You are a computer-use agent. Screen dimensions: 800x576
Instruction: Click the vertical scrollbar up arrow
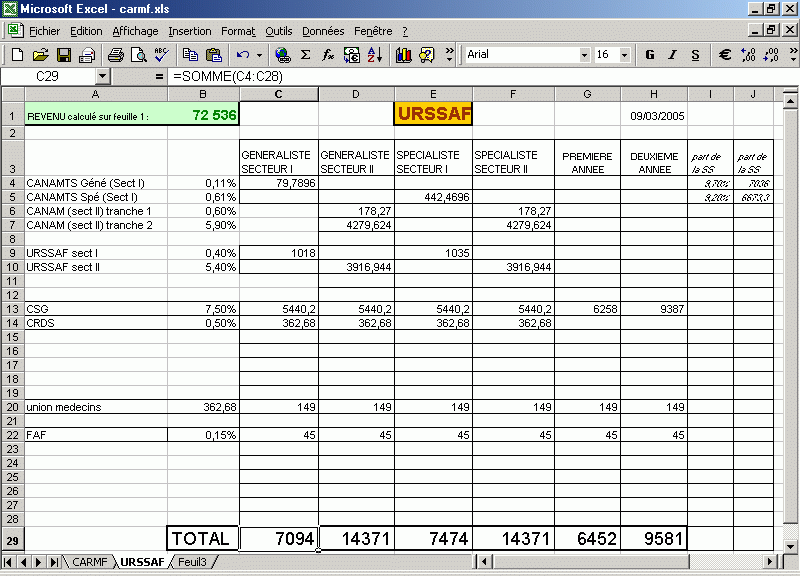(x=790, y=102)
